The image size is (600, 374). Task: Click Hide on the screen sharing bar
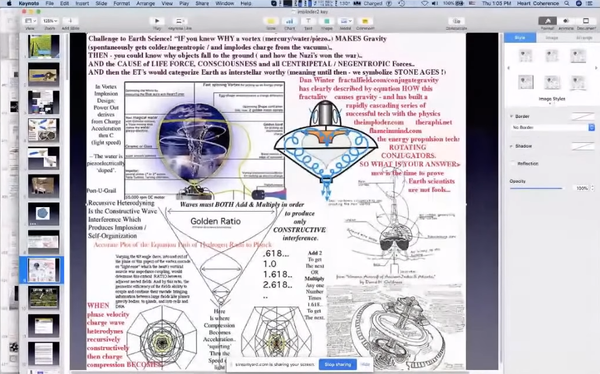365,364
